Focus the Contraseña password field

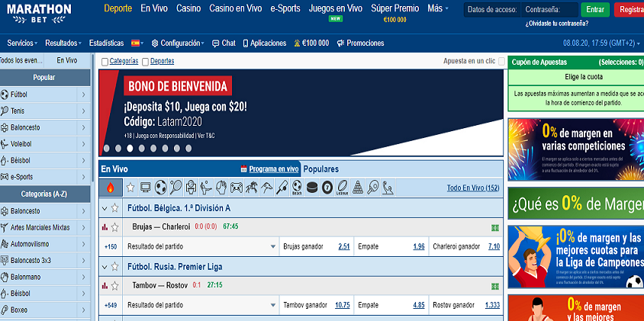(x=549, y=9)
